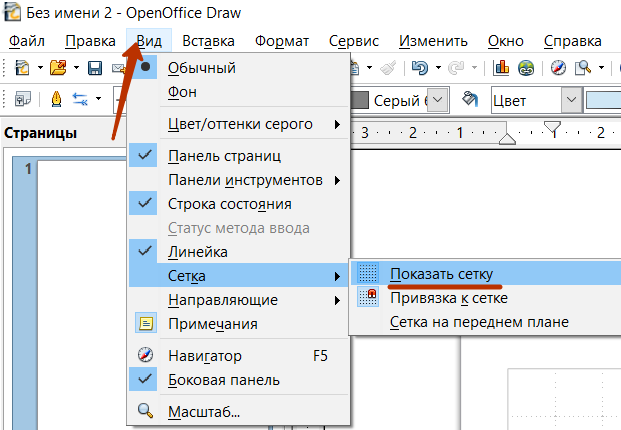Click the downward triangle marker on the ruler

(x=552, y=127)
